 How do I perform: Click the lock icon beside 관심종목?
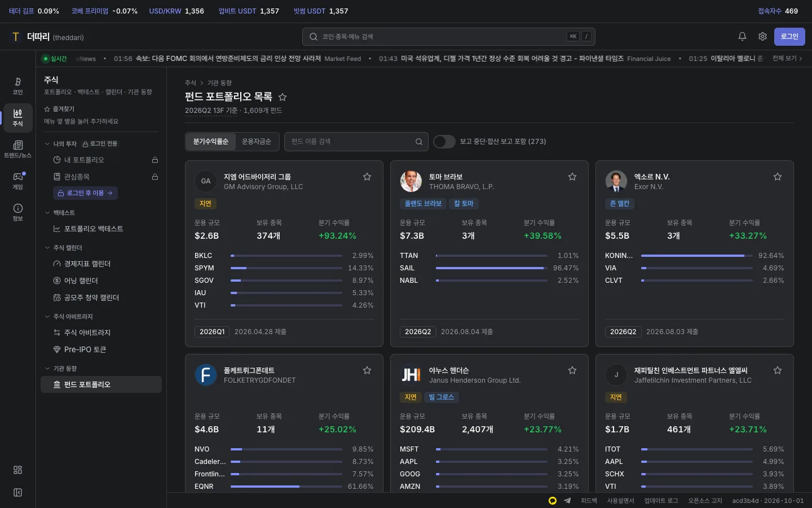[155, 177]
